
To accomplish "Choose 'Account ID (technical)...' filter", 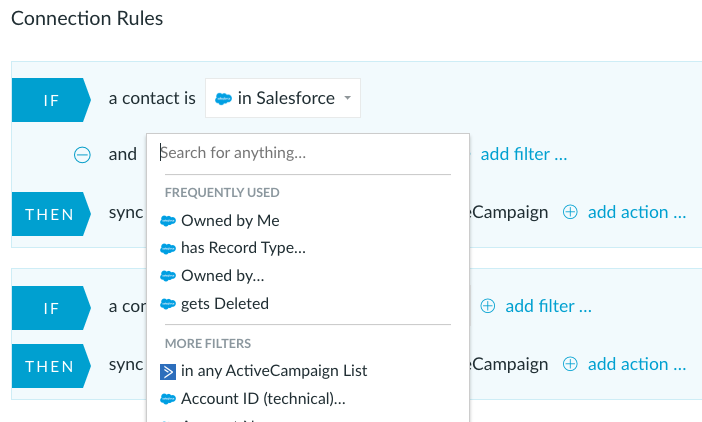I will (x=263, y=399).
